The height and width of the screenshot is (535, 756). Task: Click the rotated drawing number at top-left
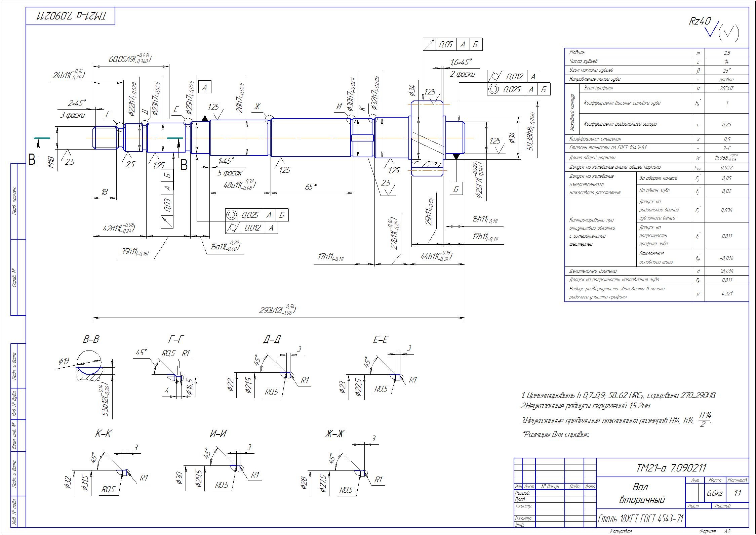pos(71,16)
